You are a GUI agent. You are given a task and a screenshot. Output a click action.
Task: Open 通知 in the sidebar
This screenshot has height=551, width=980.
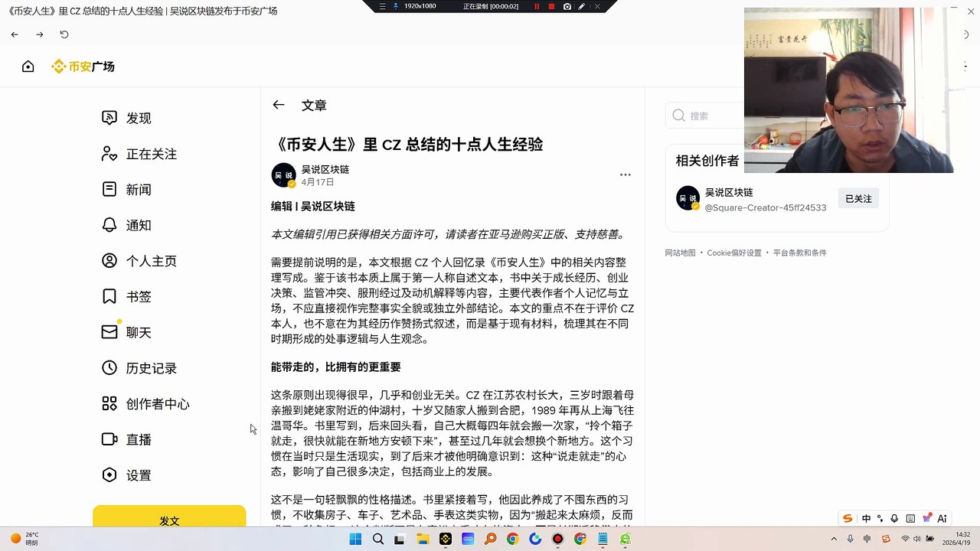pos(127,225)
